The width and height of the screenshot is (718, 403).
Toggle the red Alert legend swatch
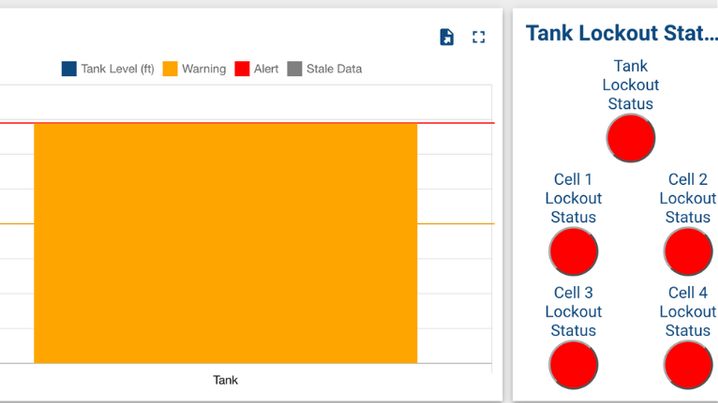242,69
